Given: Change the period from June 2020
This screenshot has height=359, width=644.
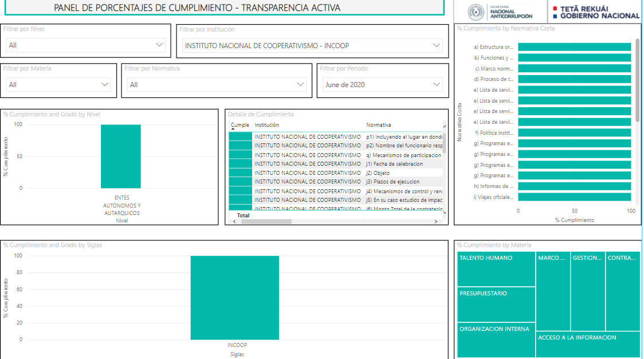Looking at the screenshot, I should tap(382, 85).
